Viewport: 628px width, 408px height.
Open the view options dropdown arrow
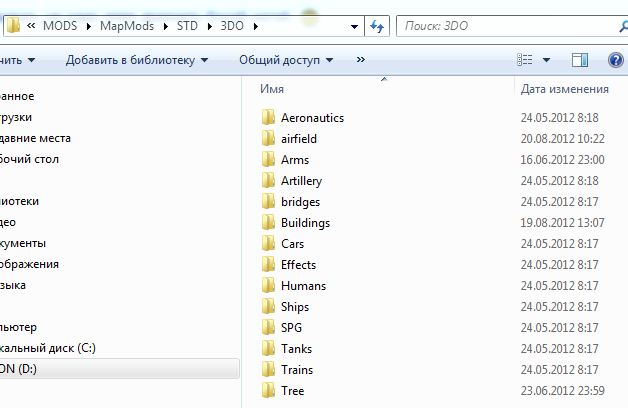[x=546, y=60]
